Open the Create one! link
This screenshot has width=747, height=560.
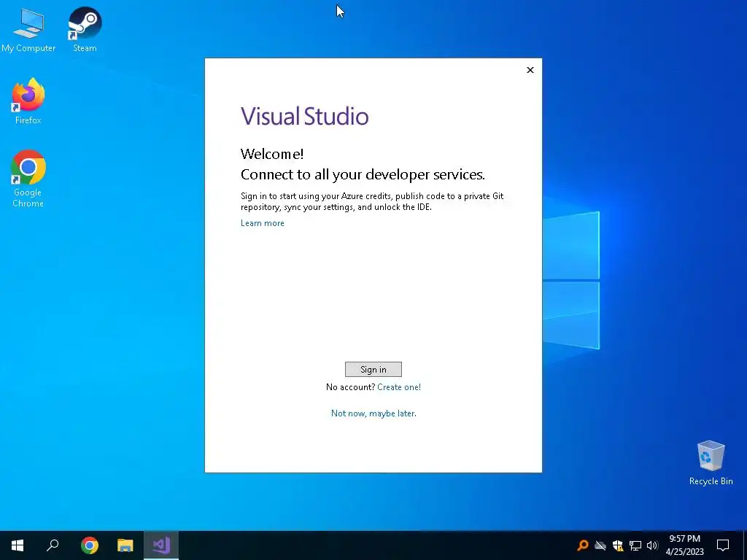tap(399, 387)
